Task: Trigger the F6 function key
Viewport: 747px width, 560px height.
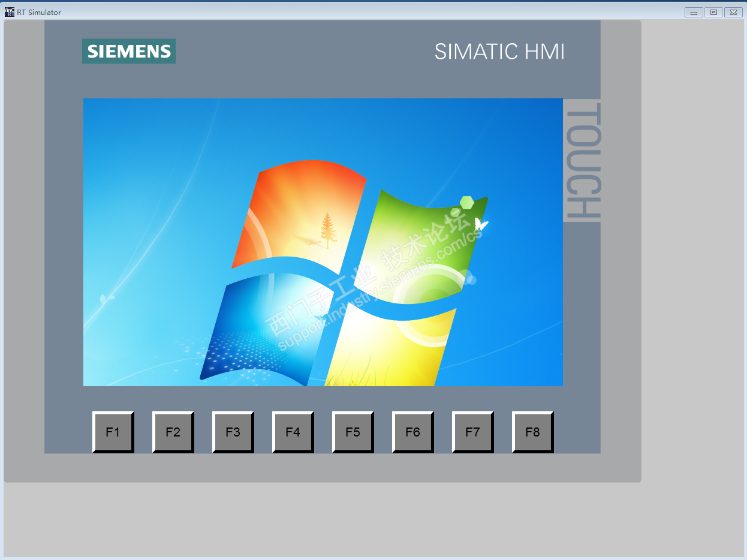Action: click(413, 432)
